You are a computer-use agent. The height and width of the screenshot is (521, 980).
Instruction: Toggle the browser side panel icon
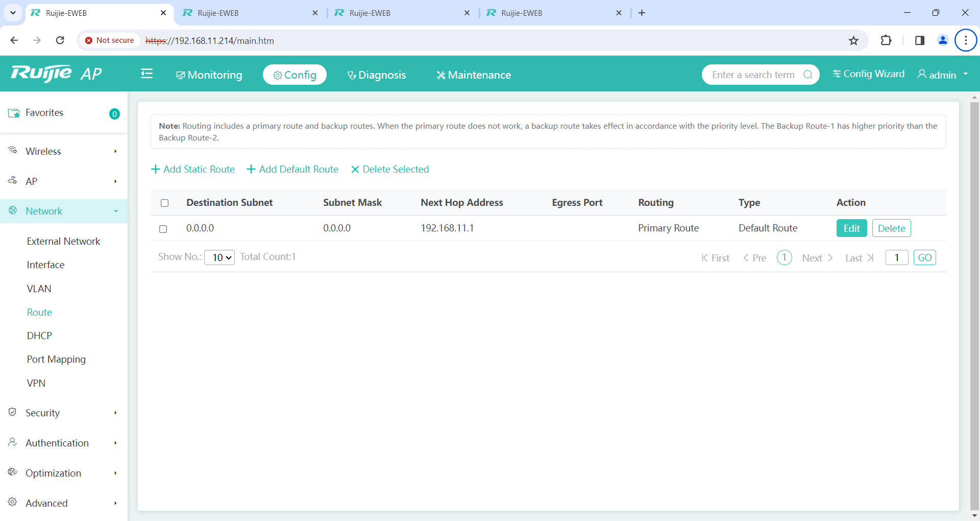[x=920, y=40]
